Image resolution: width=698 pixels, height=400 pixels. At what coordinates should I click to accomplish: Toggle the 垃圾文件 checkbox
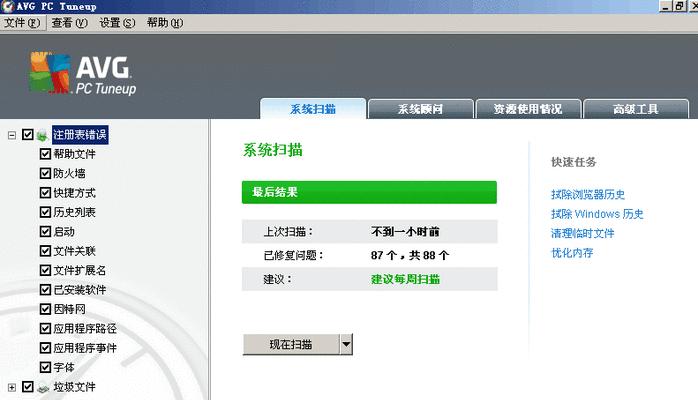pyautogui.click(x=28, y=387)
